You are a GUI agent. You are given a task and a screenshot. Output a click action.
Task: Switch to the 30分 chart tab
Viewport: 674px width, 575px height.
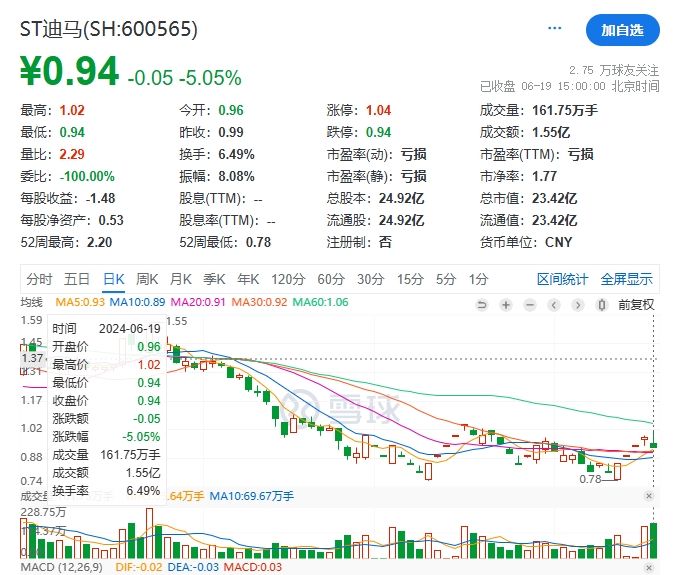tap(371, 279)
